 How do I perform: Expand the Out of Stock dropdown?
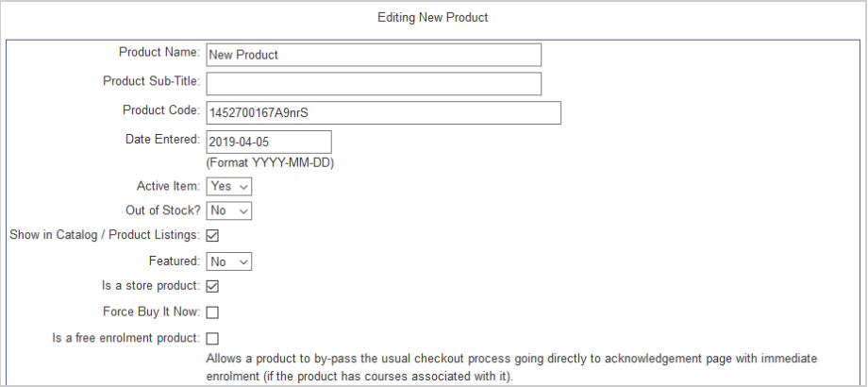click(229, 210)
